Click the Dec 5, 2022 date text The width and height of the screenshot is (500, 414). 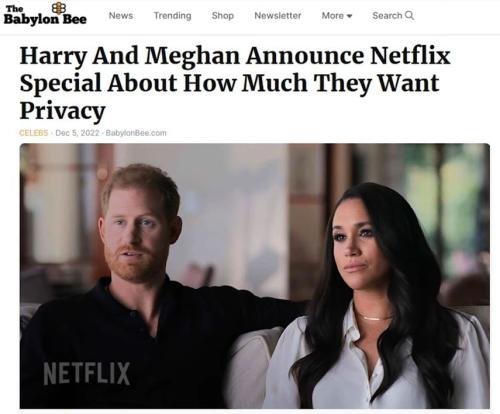coord(77,133)
